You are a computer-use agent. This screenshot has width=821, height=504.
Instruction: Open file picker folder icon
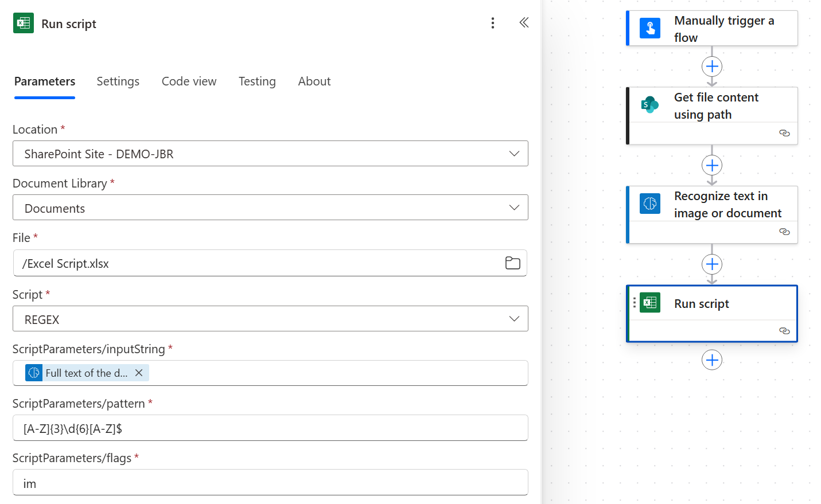click(512, 263)
